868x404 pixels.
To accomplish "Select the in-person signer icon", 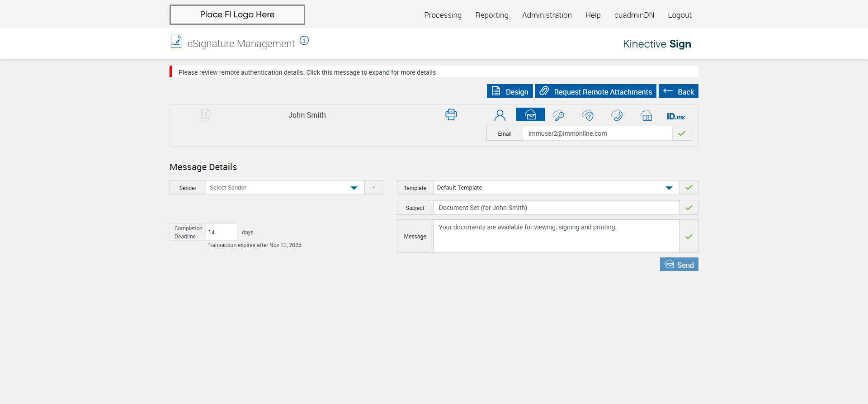I will 500,115.
